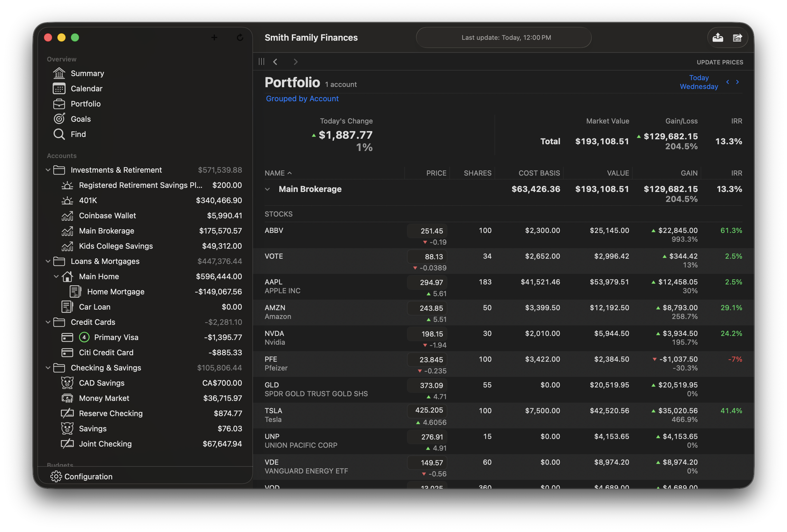787x532 pixels.
Task: Go forward with the right navigation arrow
Action: pyautogui.click(x=295, y=61)
